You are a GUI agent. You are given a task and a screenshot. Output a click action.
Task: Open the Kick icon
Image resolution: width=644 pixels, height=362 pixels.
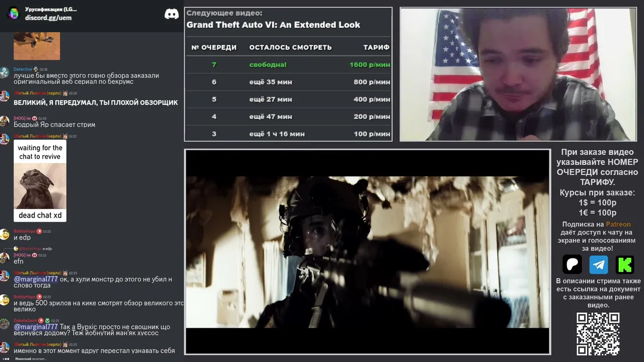click(625, 264)
